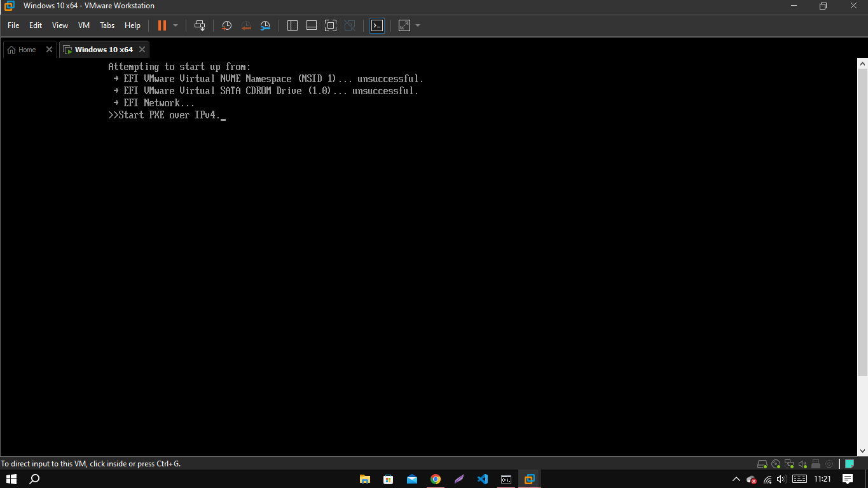This screenshot has width=868, height=488.
Task: Minimize the VMware Workstation window
Action: [794, 6]
